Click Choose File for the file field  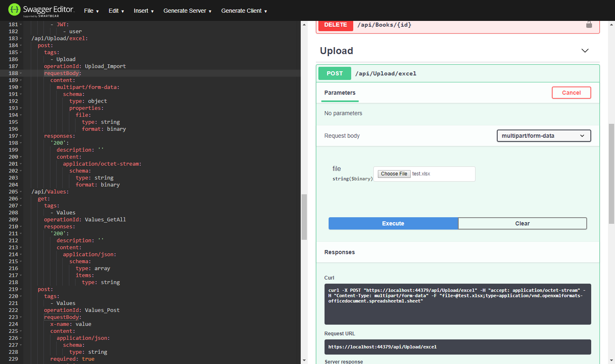(394, 174)
